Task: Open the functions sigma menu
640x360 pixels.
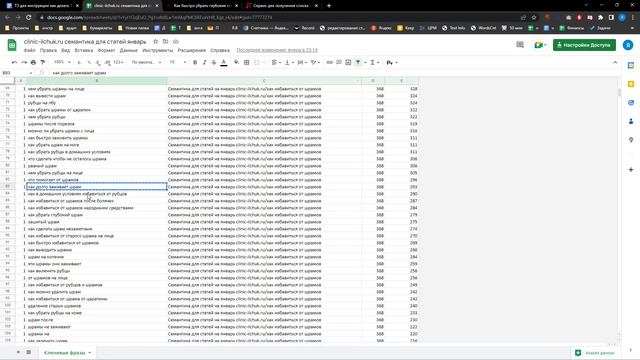Action: [x=372, y=62]
